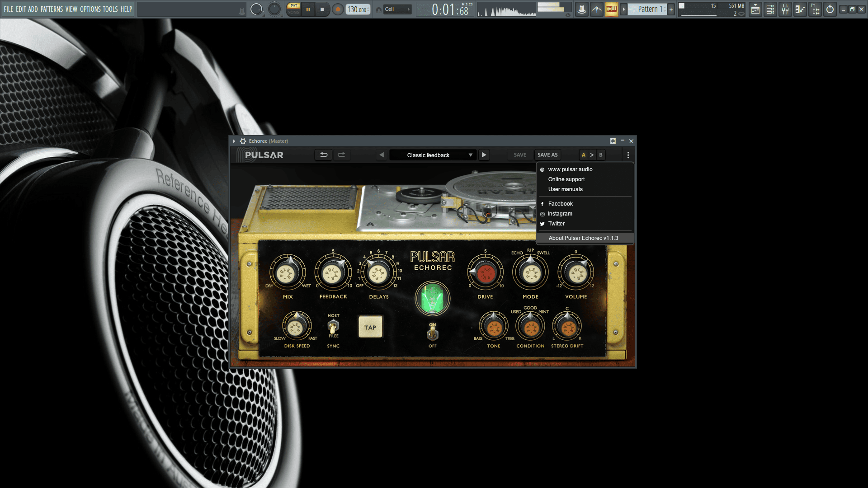Click the 551 MB memory usage display
This screenshot has height=488, width=868.
click(736, 6)
